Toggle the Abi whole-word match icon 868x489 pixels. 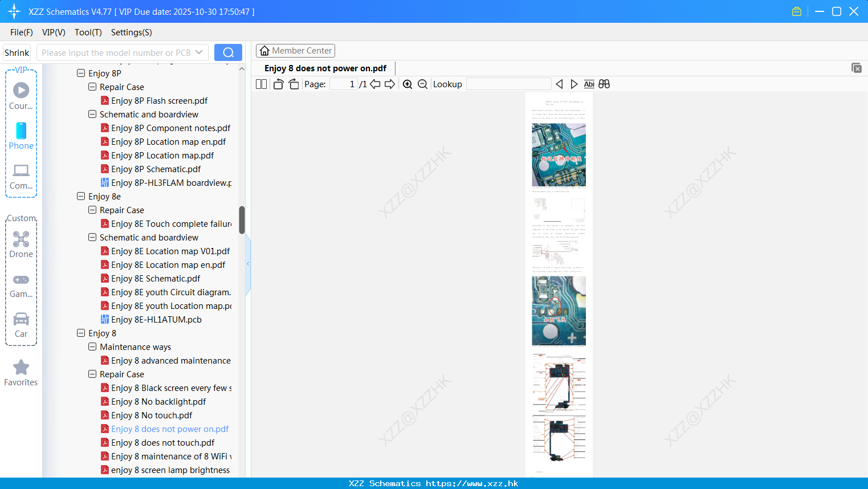pyautogui.click(x=589, y=84)
